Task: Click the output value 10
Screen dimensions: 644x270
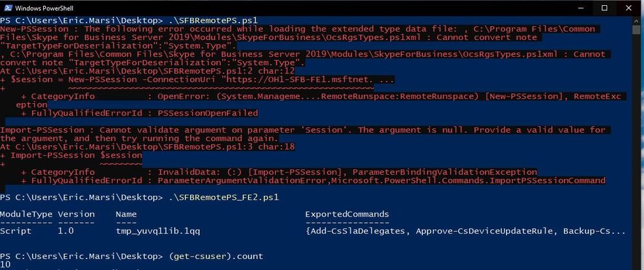Action: pyautogui.click(x=5, y=264)
